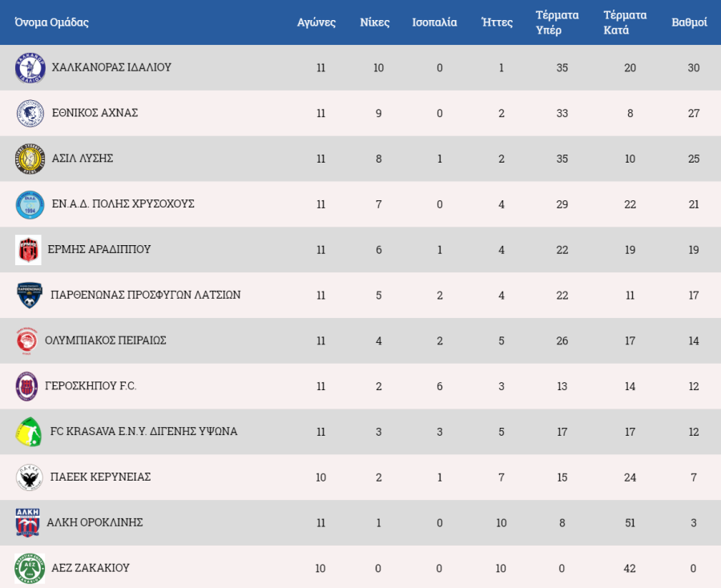Sort by Όνομα Ομάδας column header
The width and height of the screenshot is (721, 588).
click(51, 22)
